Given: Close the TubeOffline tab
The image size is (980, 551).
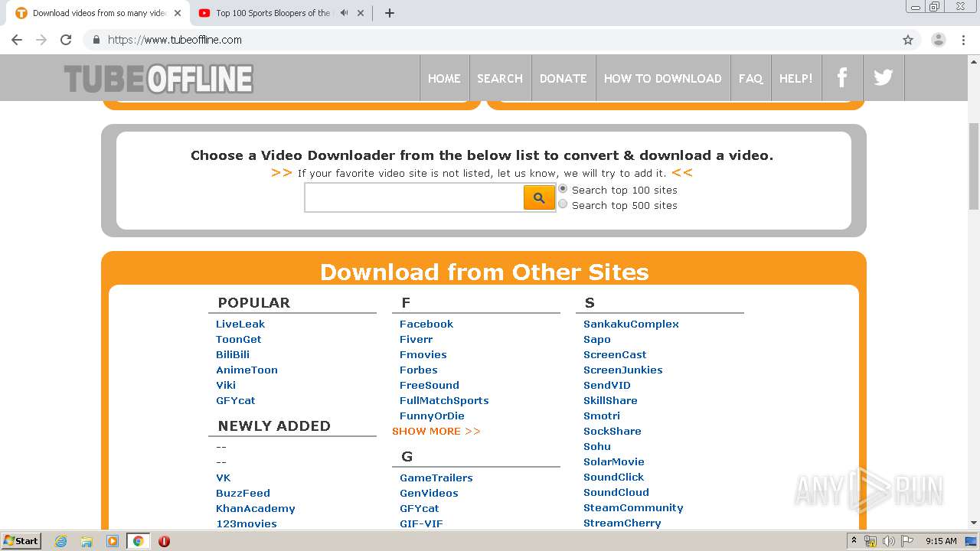Looking at the screenshot, I should tap(178, 13).
